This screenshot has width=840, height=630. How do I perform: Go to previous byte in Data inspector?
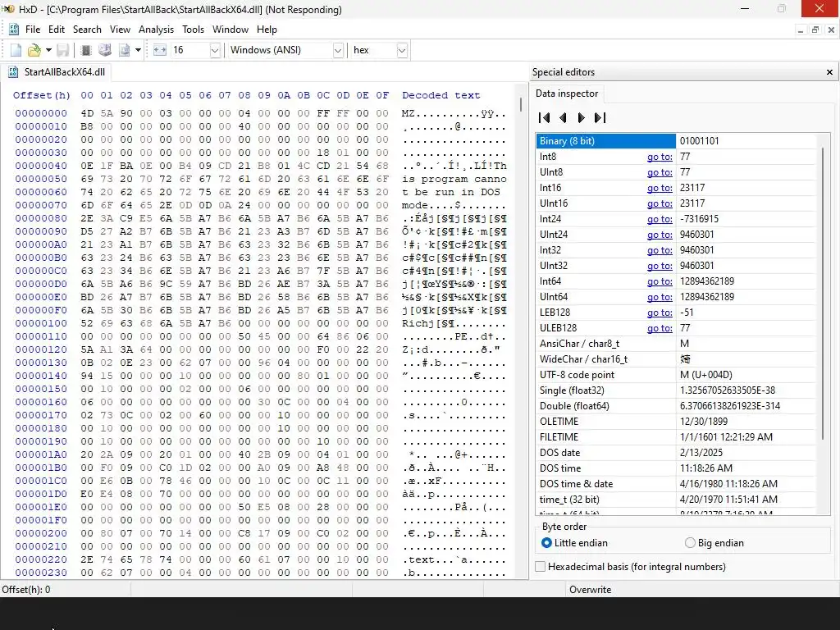[563, 118]
